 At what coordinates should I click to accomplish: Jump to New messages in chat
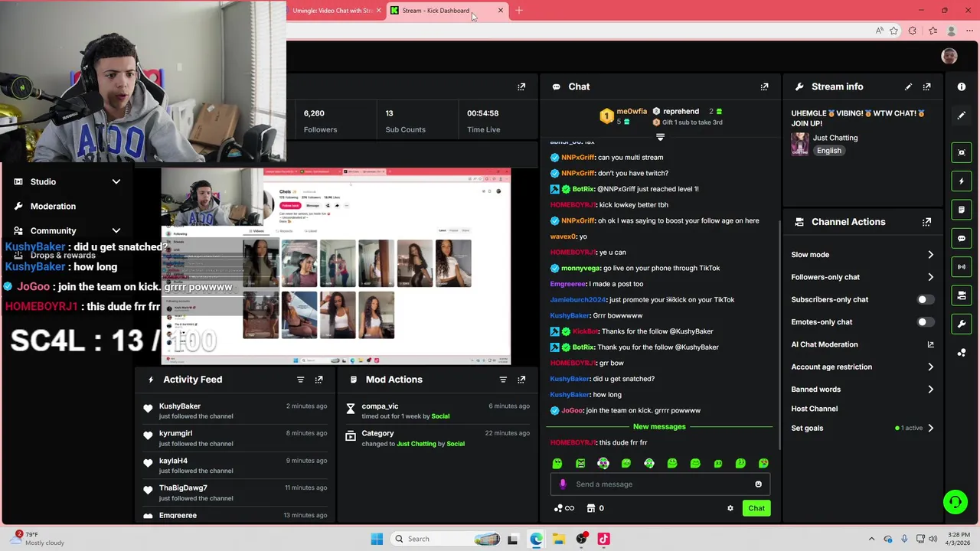pos(659,427)
